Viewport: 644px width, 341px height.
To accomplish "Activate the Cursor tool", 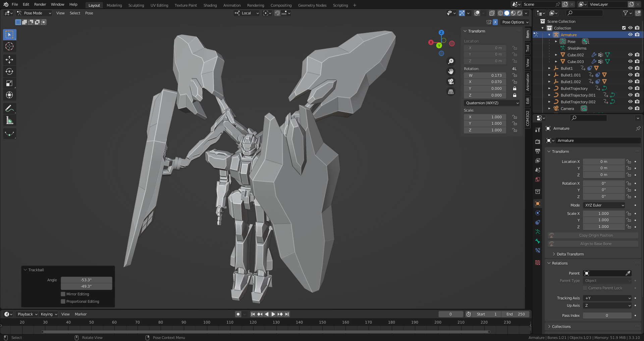I will pyautogui.click(x=9, y=46).
